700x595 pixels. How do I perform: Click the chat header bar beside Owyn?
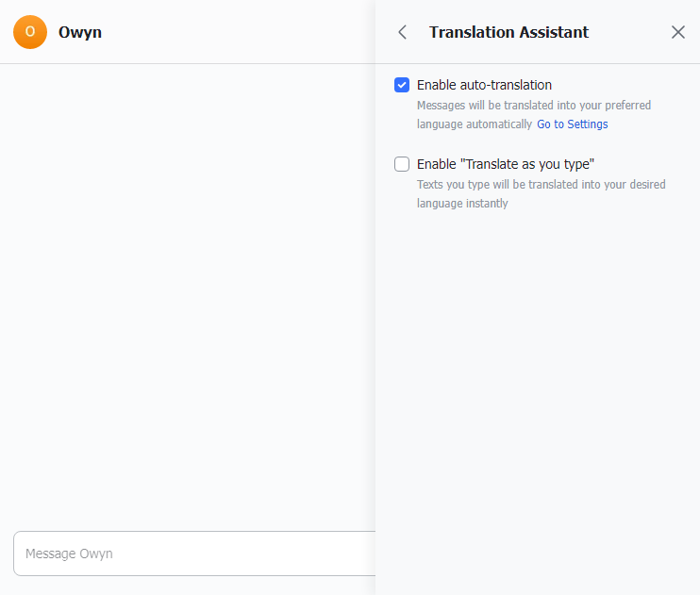click(x=236, y=32)
